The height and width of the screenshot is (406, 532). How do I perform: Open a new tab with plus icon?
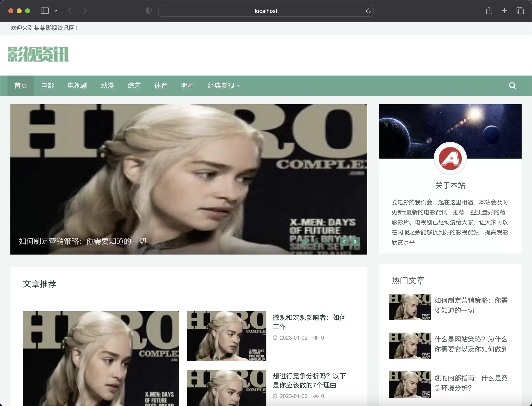[504, 11]
